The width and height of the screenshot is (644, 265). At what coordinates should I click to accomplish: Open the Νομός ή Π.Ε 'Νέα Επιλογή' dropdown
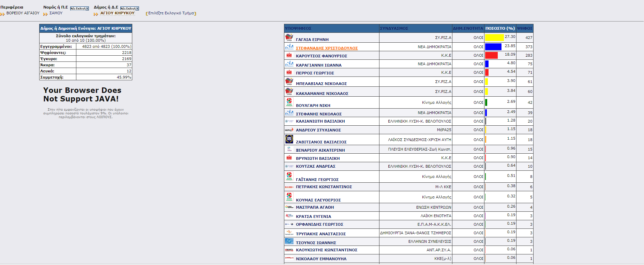tap(79, 9)
